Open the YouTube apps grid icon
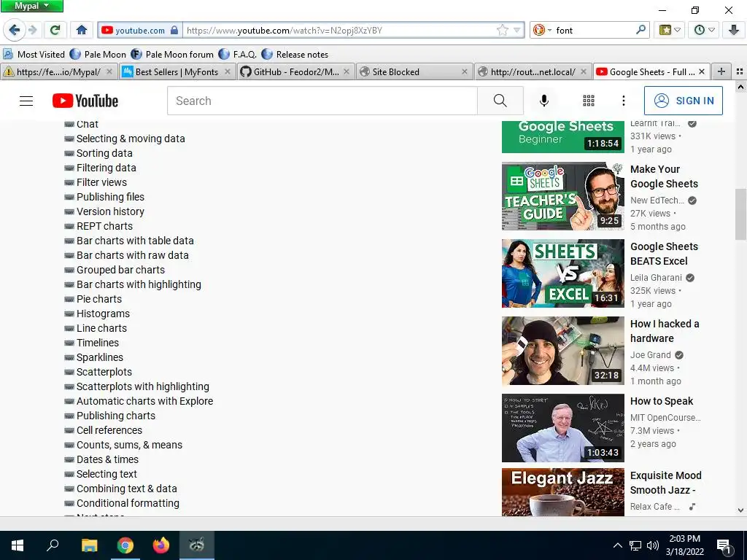This screenshot has width=747, height=560. pyautogui.click(x=589, y=101)
